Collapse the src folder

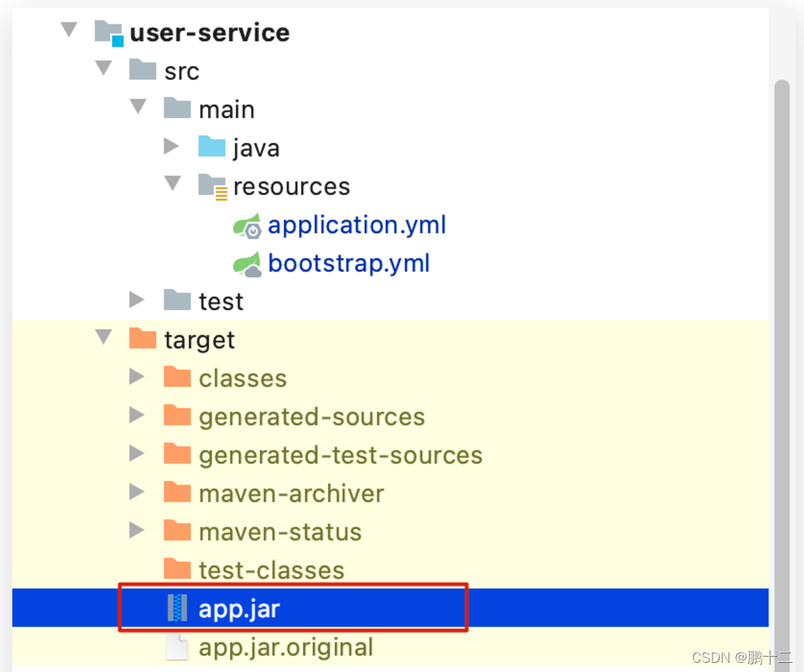103,68
